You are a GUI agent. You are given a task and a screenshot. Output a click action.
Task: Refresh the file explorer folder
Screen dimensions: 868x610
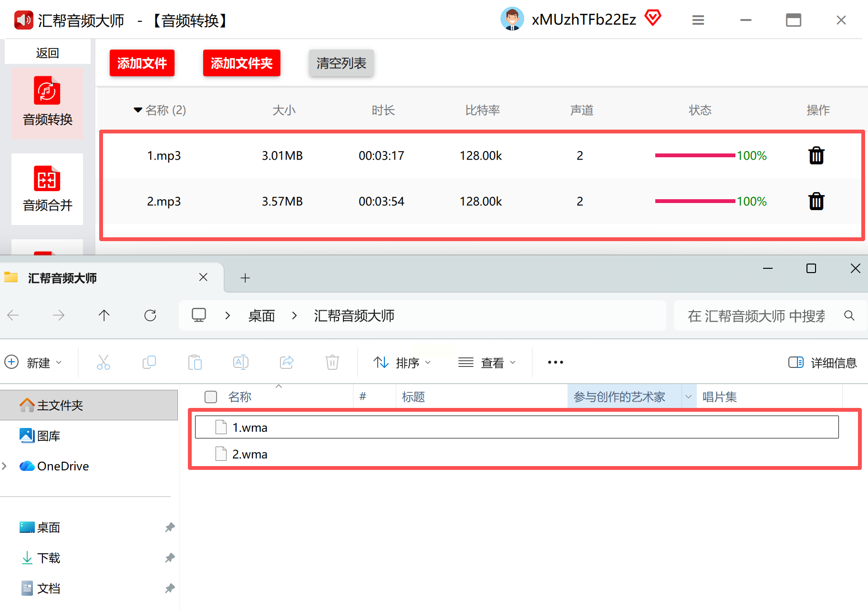(x=150, y=315)
